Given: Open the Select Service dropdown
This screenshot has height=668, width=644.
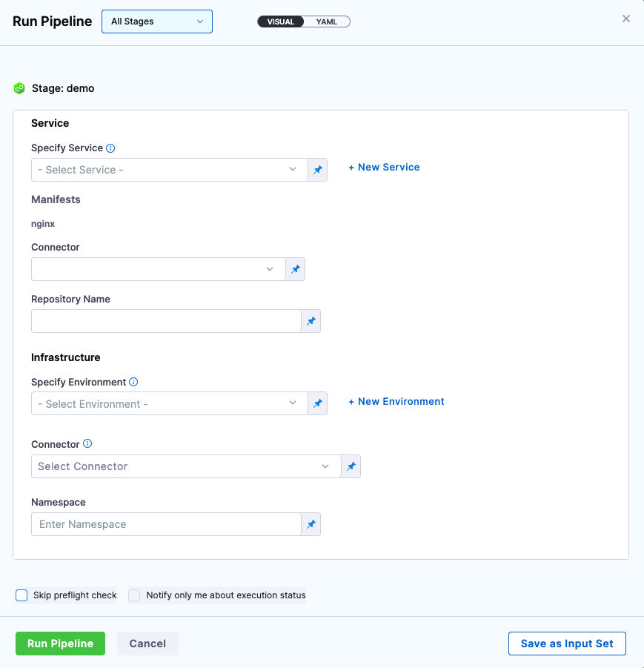Looking at the screenshot, I should coord(169,170).
